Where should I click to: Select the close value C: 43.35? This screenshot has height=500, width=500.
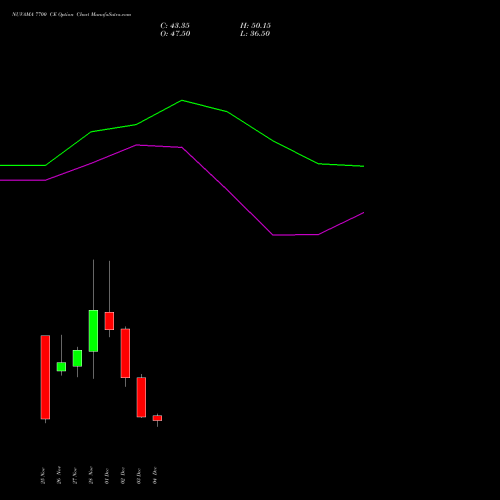tap(175, 26)
